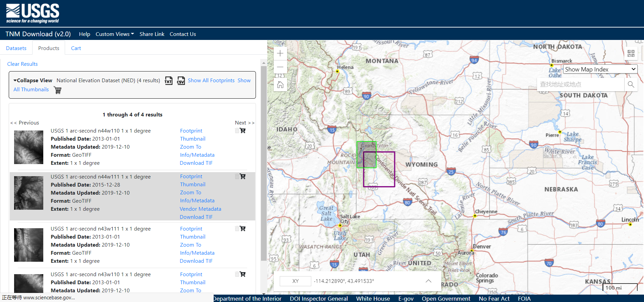The width and height of the screenshot is (644, 302).
Task: Click the n43w110 elevation preview image
Action: pyautogui.click(x=29, y=284)
